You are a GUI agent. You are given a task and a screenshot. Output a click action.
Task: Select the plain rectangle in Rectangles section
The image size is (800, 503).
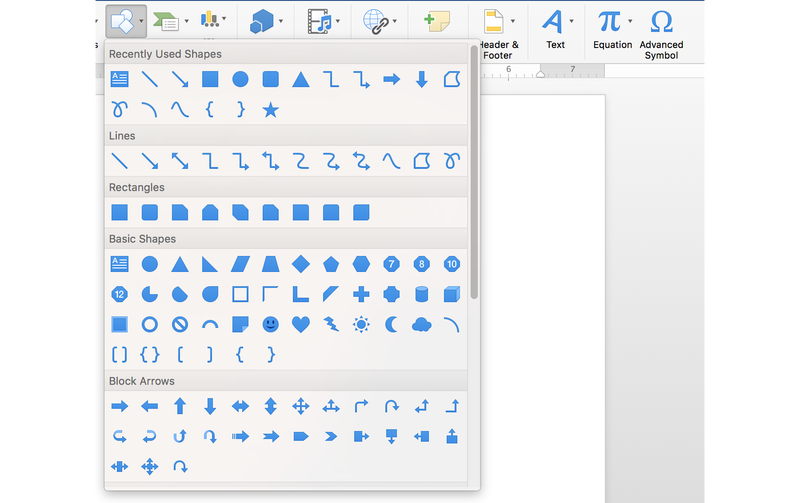pos(119,212)
